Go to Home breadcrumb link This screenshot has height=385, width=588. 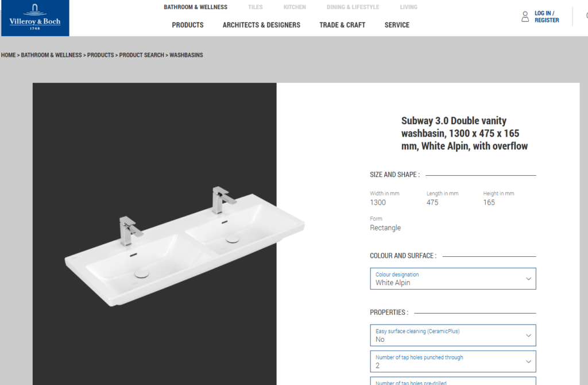coord(8,55)
